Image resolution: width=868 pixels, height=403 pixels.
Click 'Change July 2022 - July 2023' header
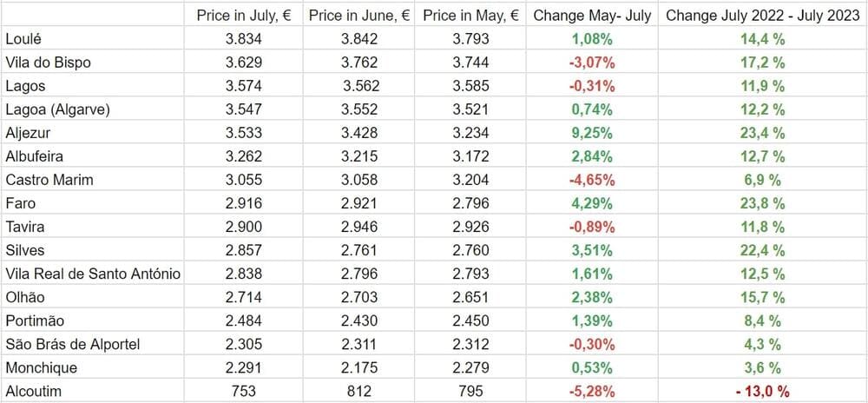tap(761, 16)
